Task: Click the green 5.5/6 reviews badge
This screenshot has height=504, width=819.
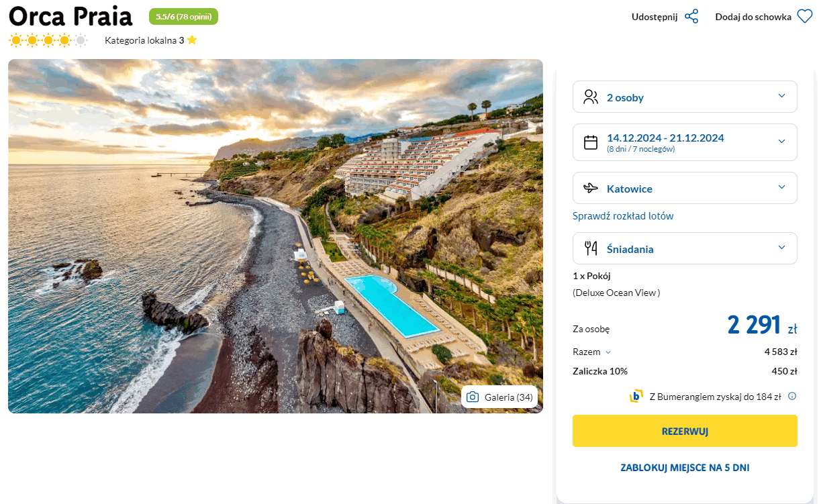Action: point(183,17)
